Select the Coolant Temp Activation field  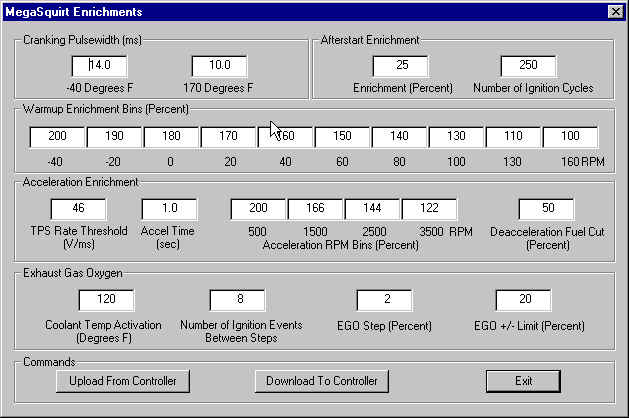(x=106, y=300)
